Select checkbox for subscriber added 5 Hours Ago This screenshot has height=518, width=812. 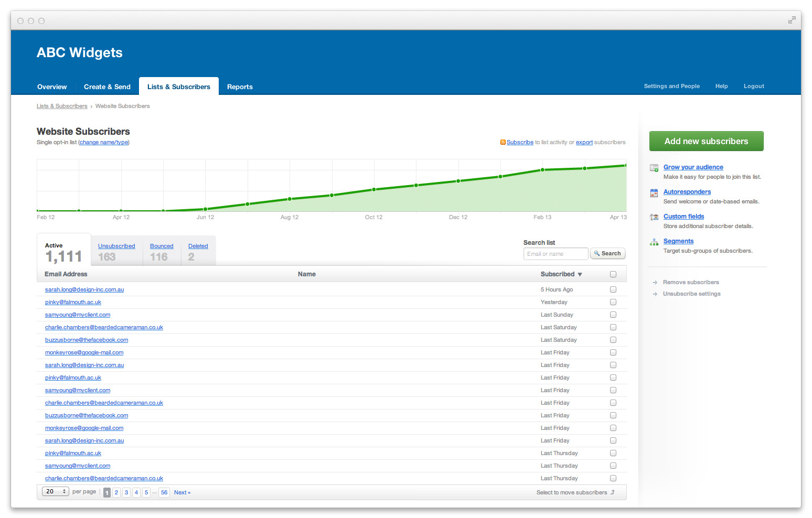(x=613, y=289)
